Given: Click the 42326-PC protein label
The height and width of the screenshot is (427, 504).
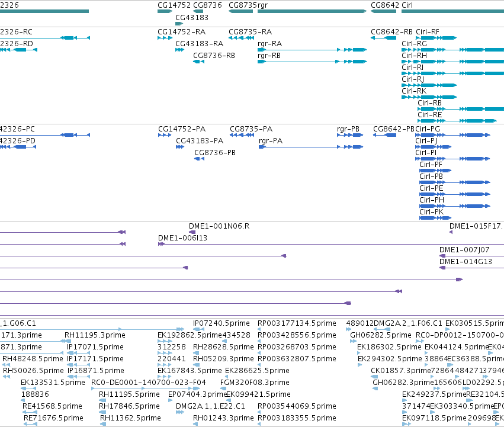Looking at the screenshot, I should pyautogui.click(x=17, y=129).
